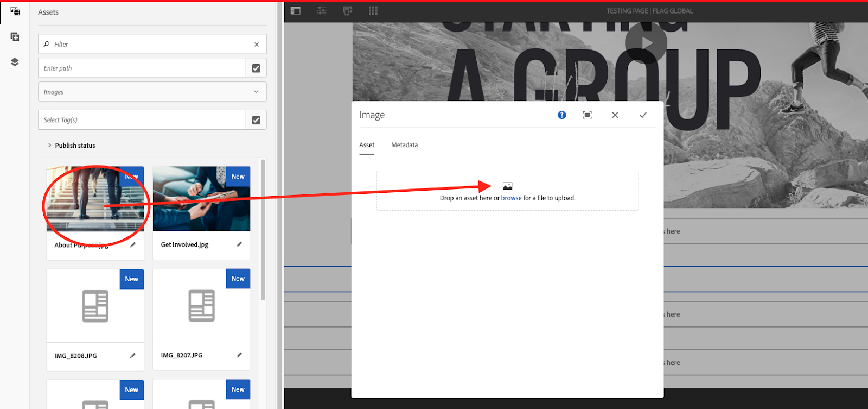Click the New badge on IMG_8207.JPG
Viewport: 868px width, 409px height.
(x=238, y=279)
